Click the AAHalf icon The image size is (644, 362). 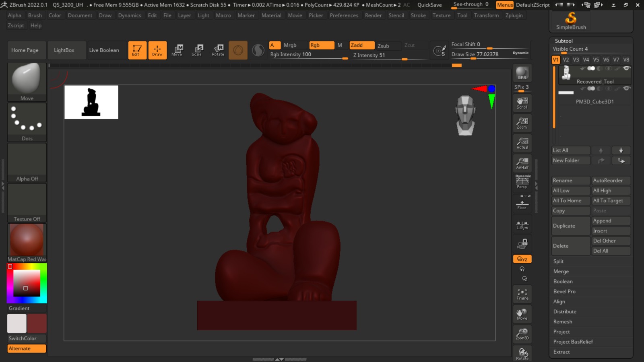[x=522, y=163]
